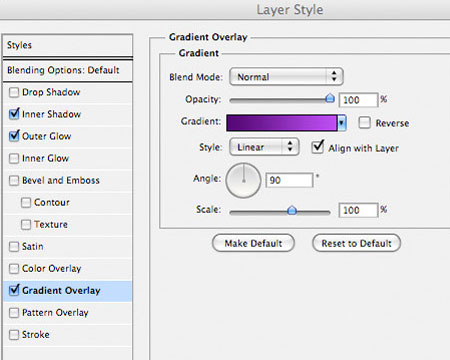Tick the Reverse gradient checkbox

tap(364, 123)
